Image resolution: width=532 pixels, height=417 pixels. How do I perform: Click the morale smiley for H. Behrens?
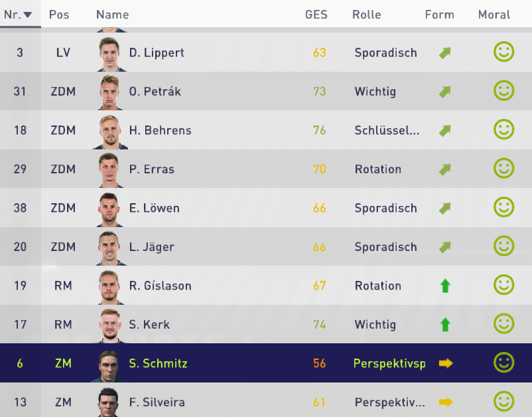click(503, 129)
